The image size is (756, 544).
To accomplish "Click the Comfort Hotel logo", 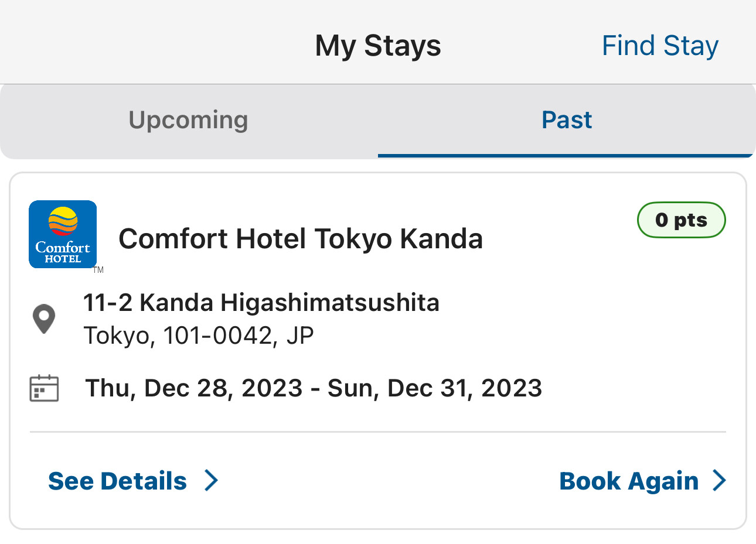I will [x=63, y=234].
